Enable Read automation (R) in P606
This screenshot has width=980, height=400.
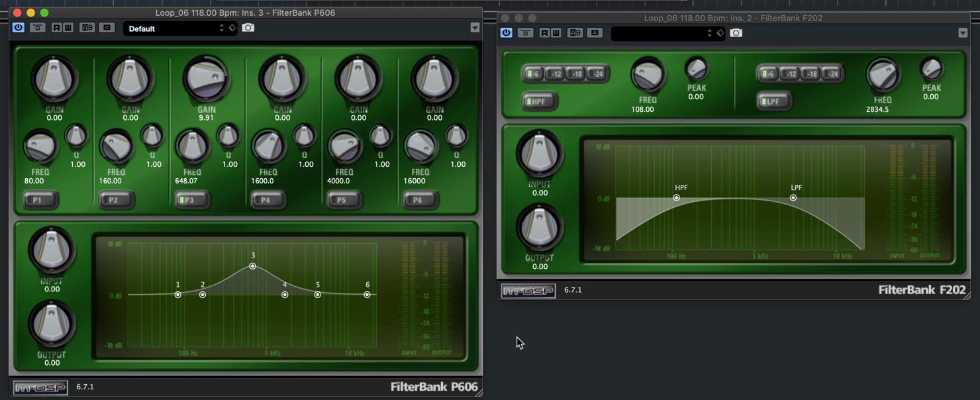56,28
